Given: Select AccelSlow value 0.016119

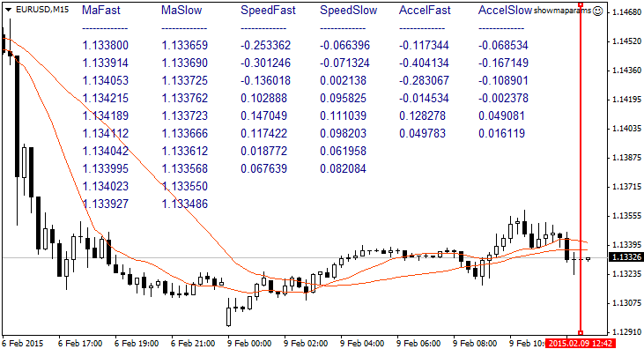Looking at the screenshot, I should click(502, 134).
